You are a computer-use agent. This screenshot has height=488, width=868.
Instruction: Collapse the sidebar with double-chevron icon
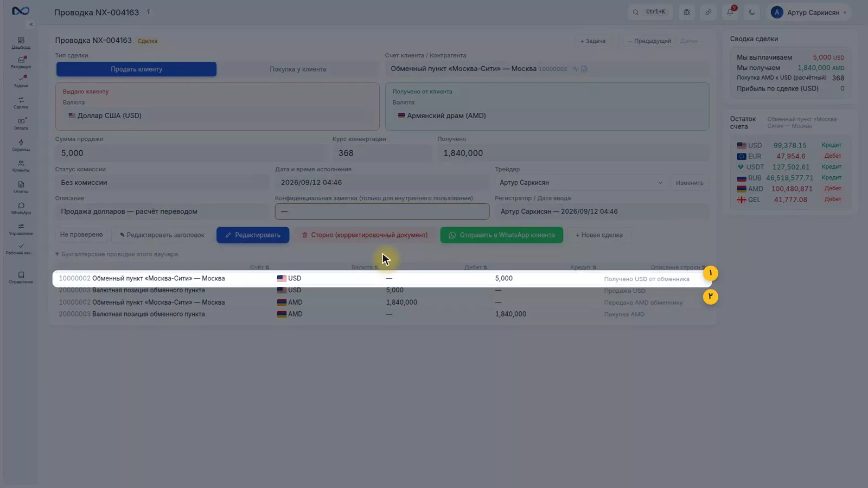pos(31,24)
